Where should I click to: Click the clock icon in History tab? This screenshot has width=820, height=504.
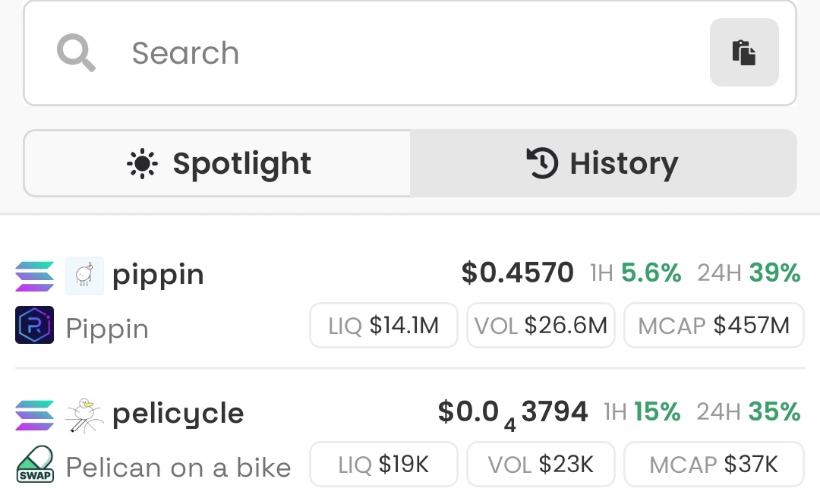click(542, 163)
